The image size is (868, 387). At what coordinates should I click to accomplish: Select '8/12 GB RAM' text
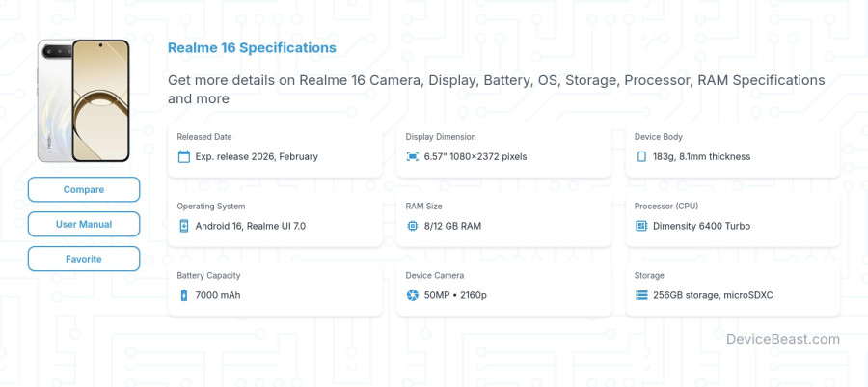453,226
